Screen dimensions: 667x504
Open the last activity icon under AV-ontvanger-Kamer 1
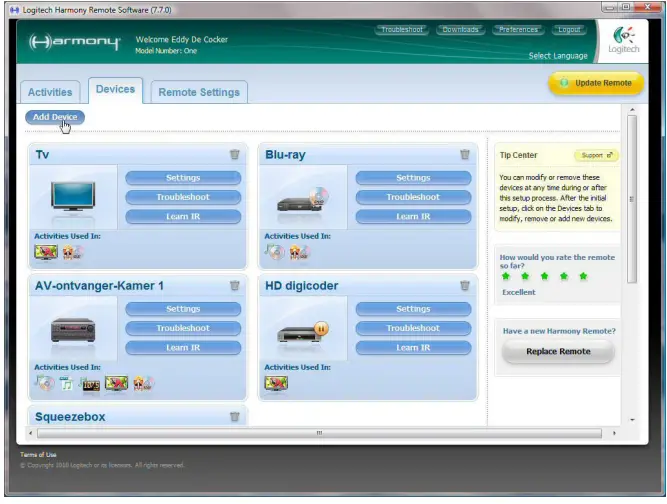tap(143, 384)
